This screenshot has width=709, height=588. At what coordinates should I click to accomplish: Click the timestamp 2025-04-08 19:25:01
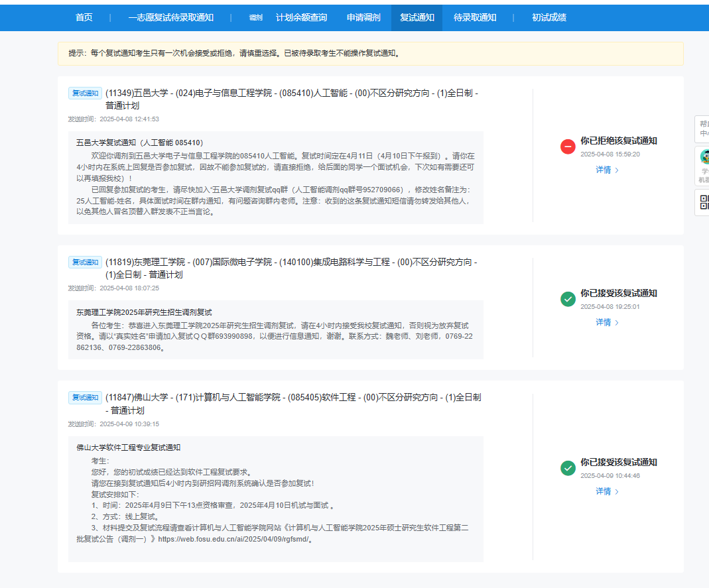[x=610, y=306]
